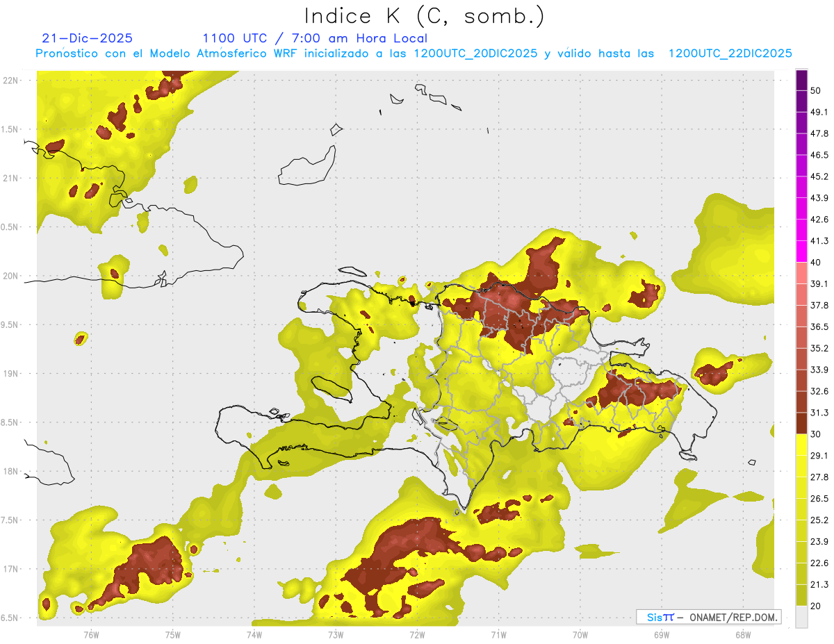Select the dark brown swatch between 30 and 31.3
This screenshot has width=834, height=644.
pyautogui.click(x=801, y=423)
